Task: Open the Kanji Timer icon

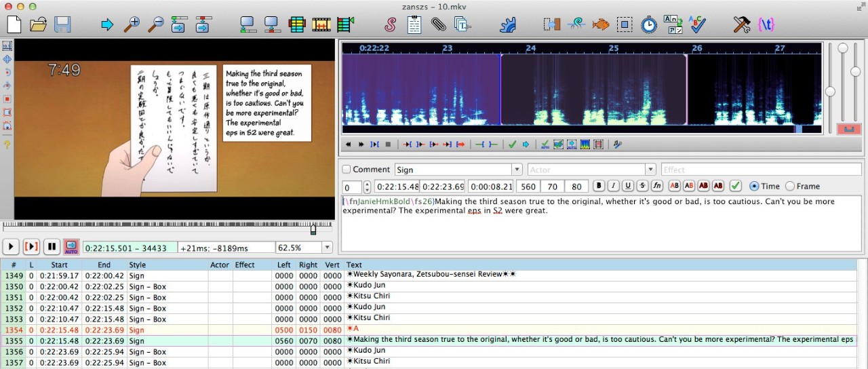Action: (673, 25)
